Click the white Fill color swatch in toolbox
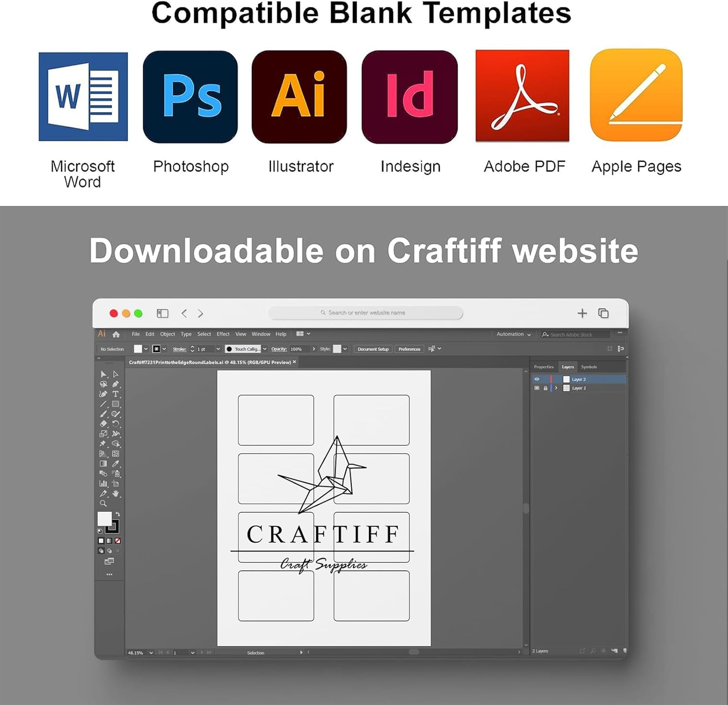This screenshot has width=728, height=705. [104, 519]
